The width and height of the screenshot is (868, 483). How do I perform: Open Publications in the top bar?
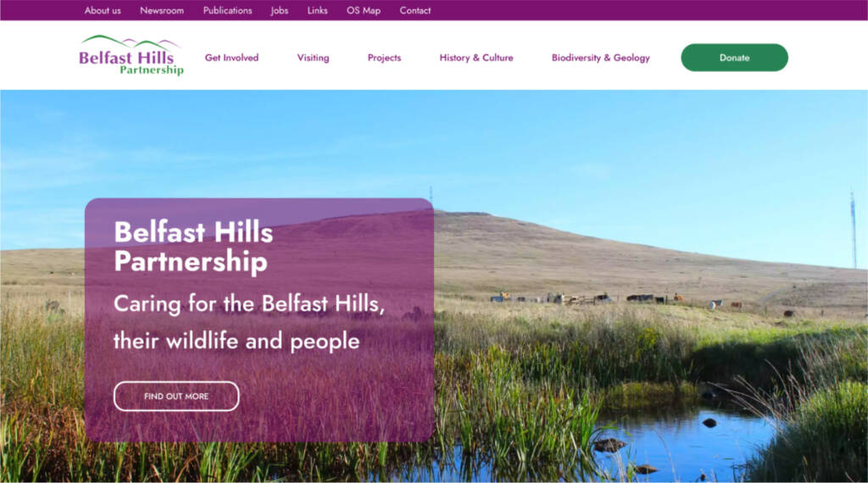pos(227,10)
